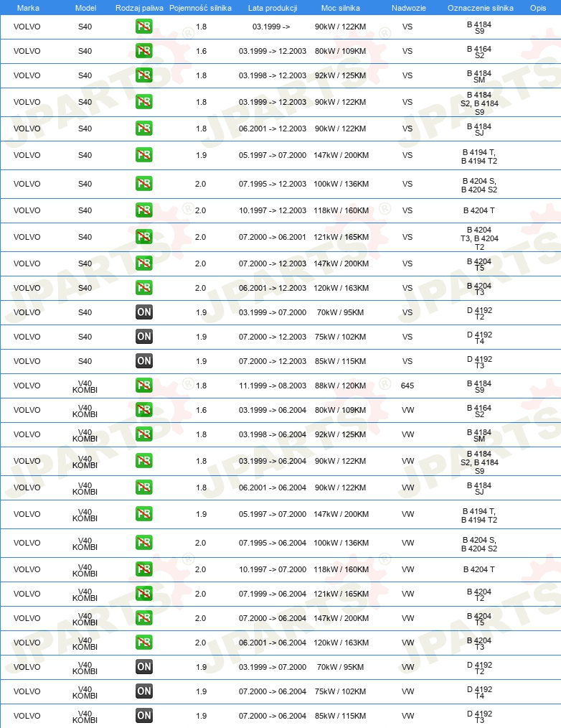Click the 'Nadwozie' column header

tap(408, 8)
